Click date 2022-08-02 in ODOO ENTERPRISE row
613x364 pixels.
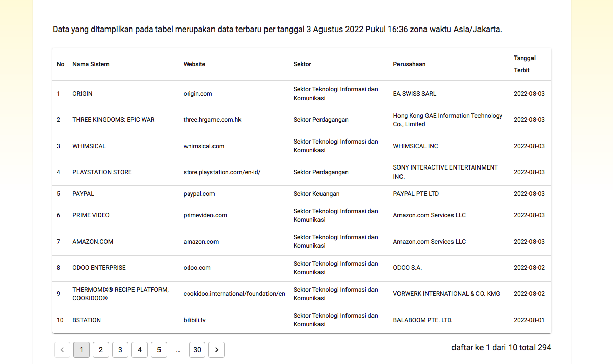(x=529, y=268)
